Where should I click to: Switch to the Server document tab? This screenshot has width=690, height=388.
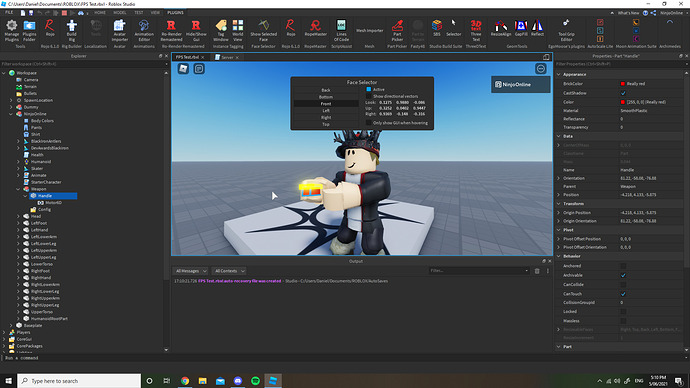coord(227,57)
